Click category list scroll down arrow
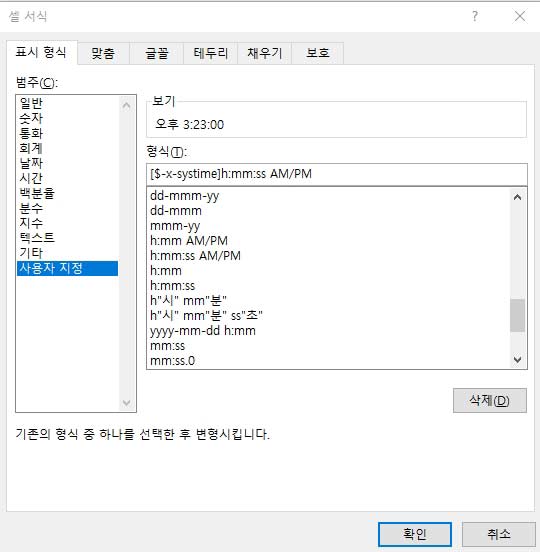540x552 pixels. click(126, 402)
